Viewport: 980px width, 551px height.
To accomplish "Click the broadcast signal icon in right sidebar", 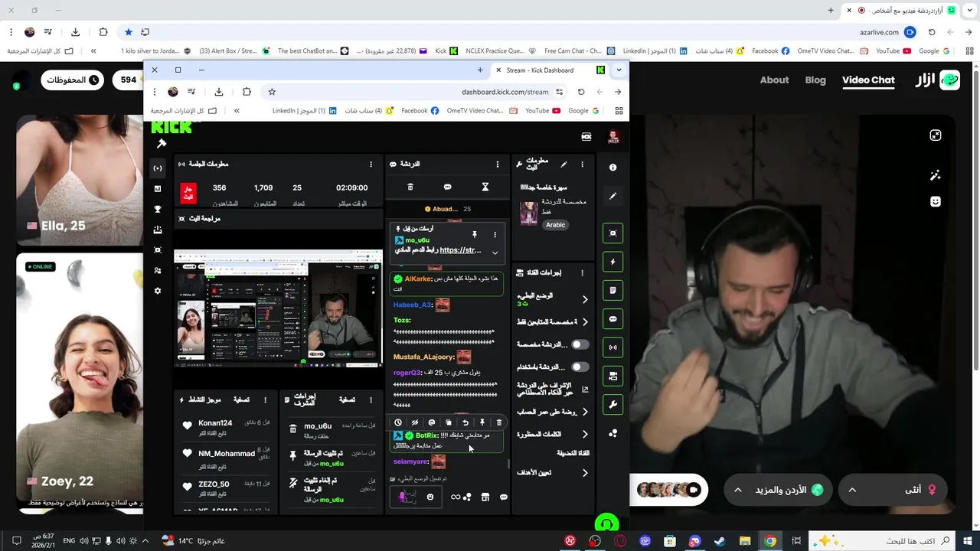I will coord(612,347).
